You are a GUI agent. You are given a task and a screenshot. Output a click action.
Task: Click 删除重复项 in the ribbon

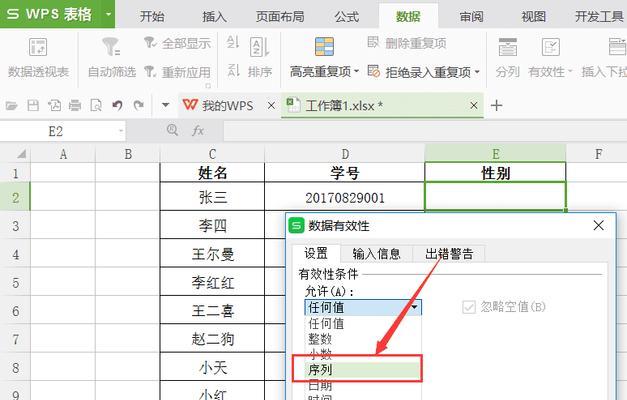click(x=407, y=43)
